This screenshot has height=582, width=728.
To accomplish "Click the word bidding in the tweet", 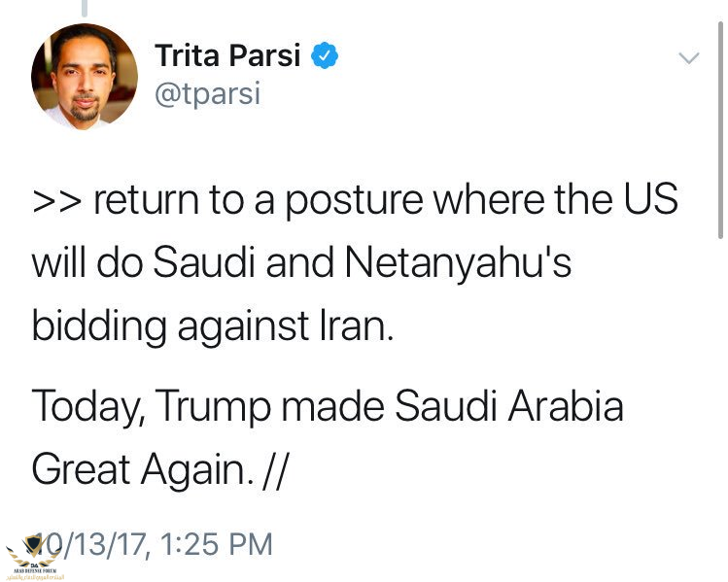I will 99,325.
